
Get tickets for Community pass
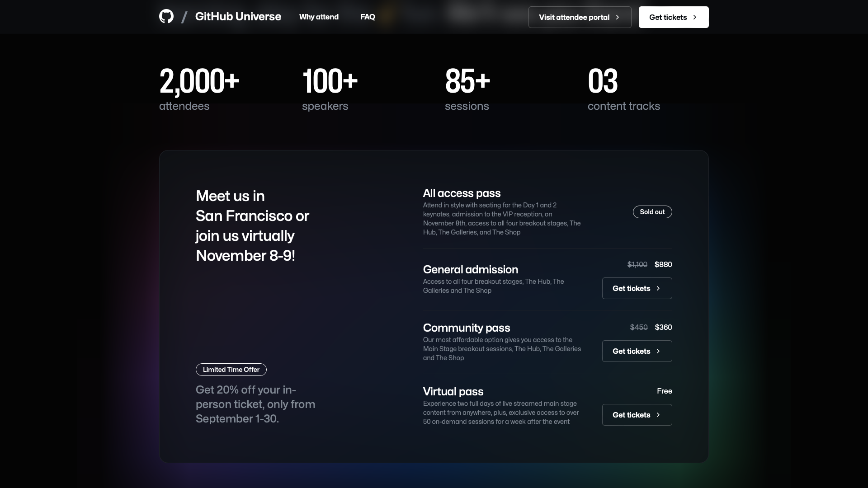click(x=637, y=351)
